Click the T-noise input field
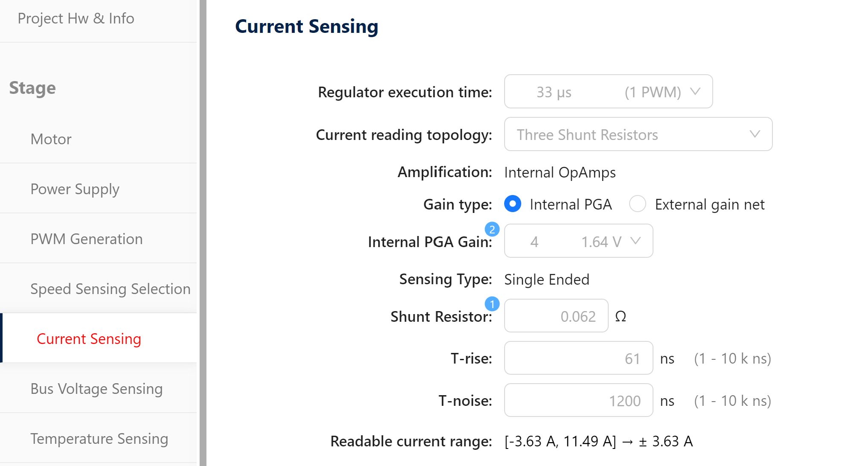 tap(578, 400)
